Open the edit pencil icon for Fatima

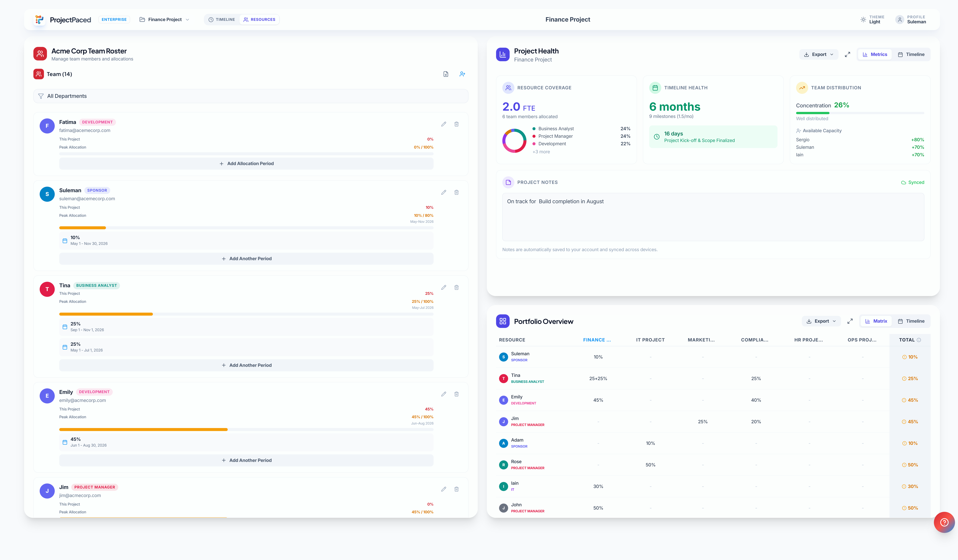[x=444, y=124]
